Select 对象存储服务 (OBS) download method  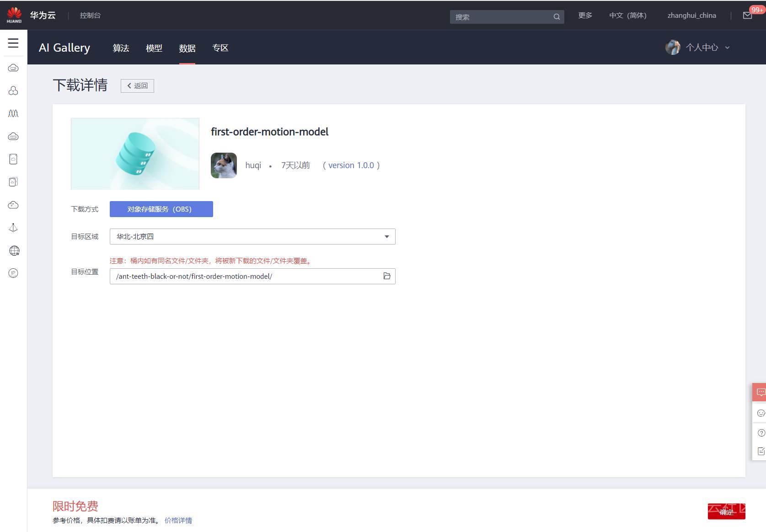click(x=161, y=209)
